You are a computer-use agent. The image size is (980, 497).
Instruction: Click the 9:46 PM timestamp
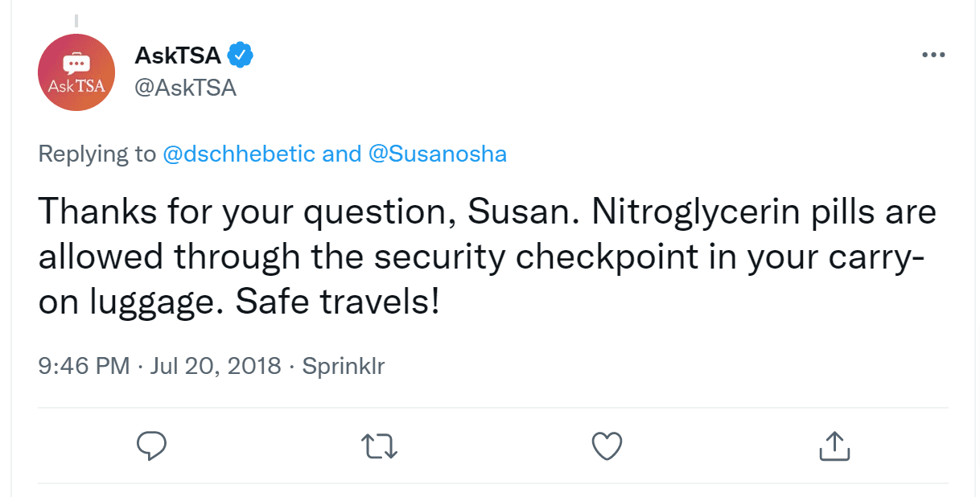pyautogui.click(x=84, y=367)
